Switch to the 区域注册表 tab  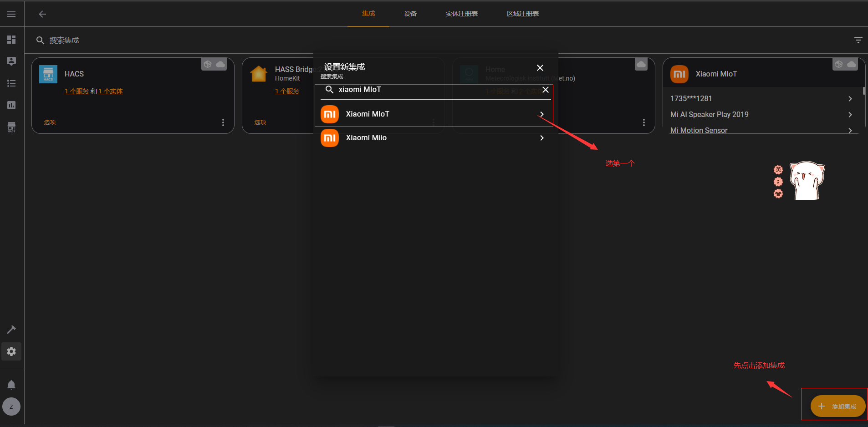coord(523,14)
